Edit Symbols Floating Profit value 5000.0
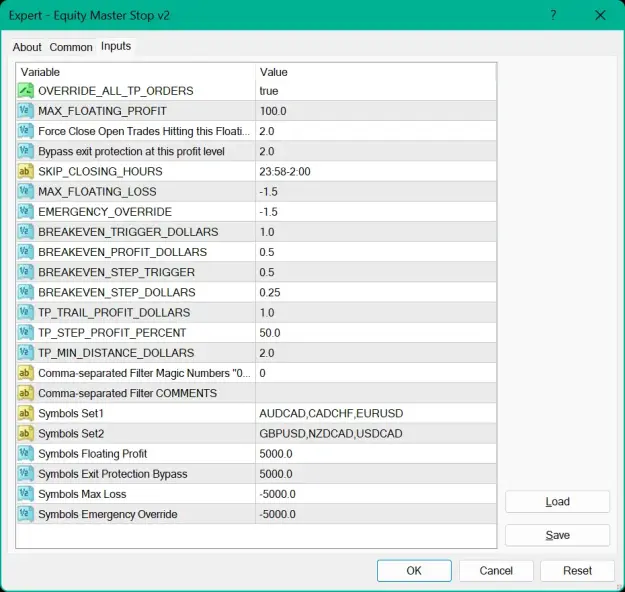The width and height of the screenshot is (625, 592). [376, 453]
